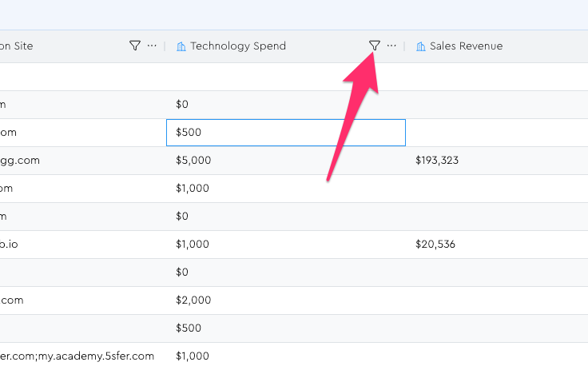The image size is (588, 370).
Task: Select the $2,000 technology spend cell
Action: click(193, 300)
